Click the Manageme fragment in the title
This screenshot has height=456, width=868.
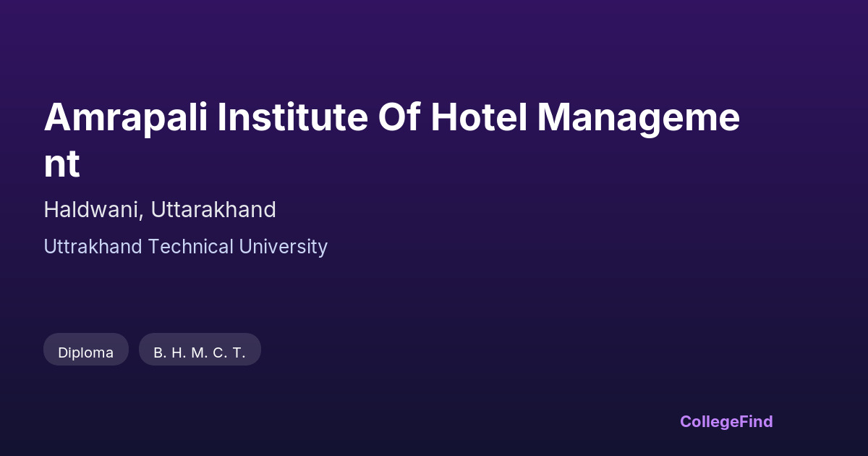click(x=638, y=117)
